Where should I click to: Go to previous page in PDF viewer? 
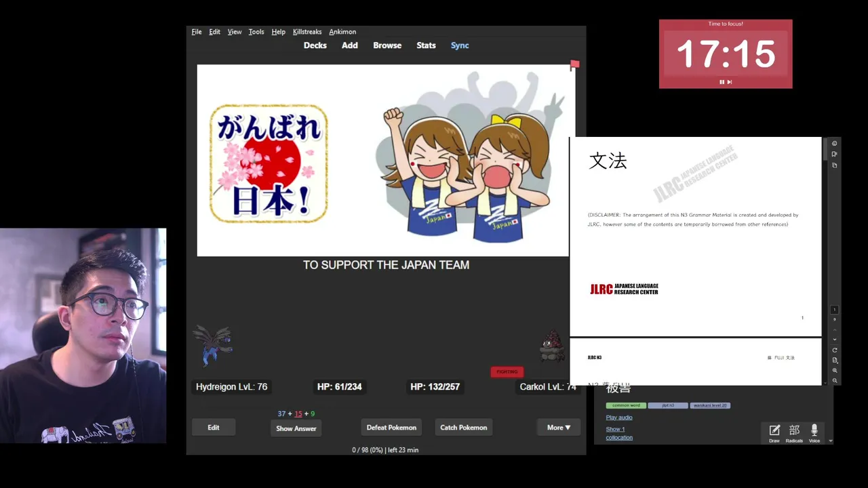tap(835, 329)
